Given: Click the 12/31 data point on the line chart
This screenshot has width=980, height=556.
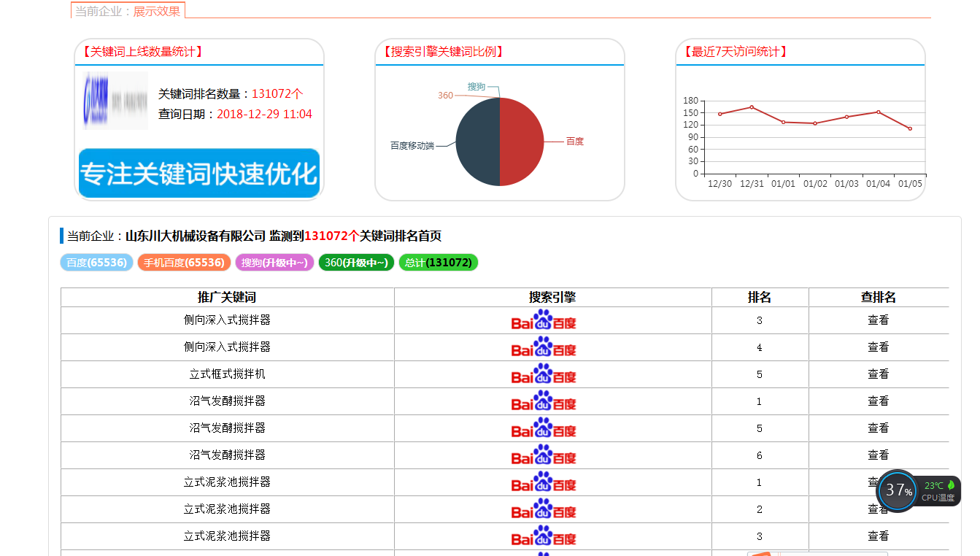Looking at the screenshot, I should click(x=752, y=107).
